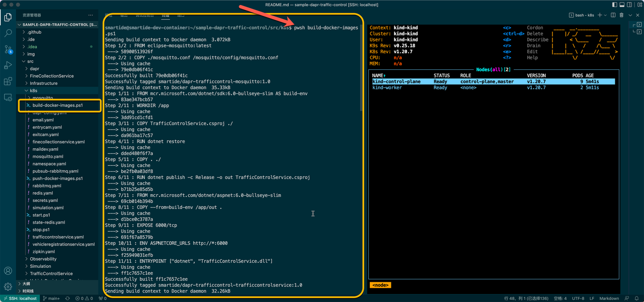Open exitcam.yaml file
The width and height of the screenshot is (644, 302).
tap(57, 135)
